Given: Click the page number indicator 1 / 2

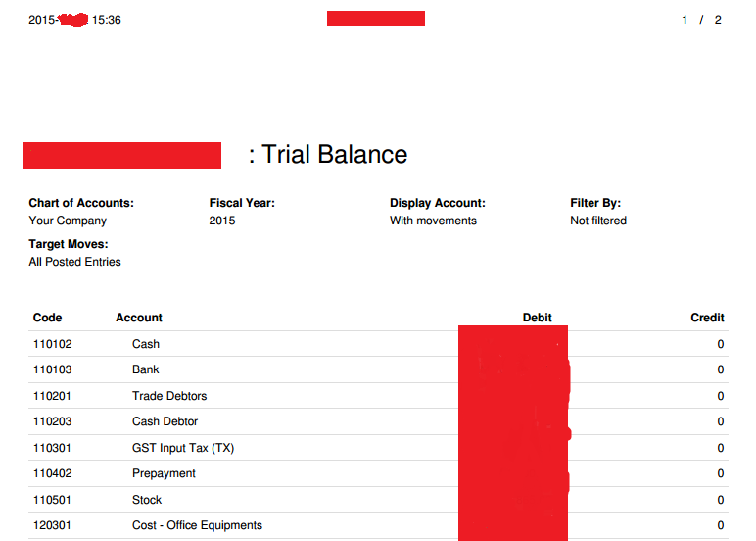Looking at the screenshot, I should (x=701, y=20).
